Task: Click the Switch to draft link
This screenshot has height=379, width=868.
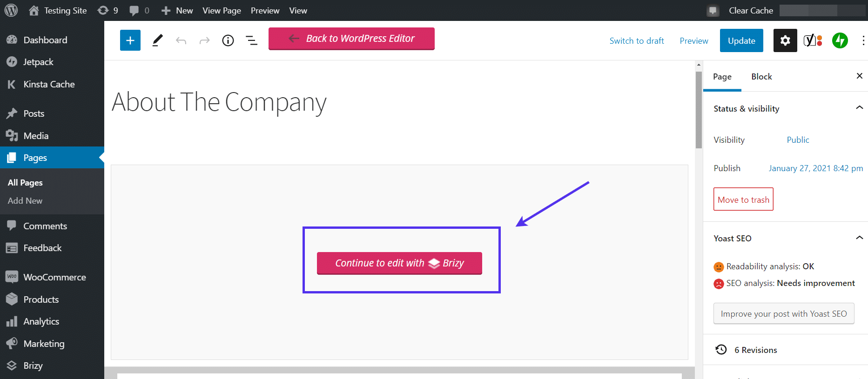Action: coord(637,41)
